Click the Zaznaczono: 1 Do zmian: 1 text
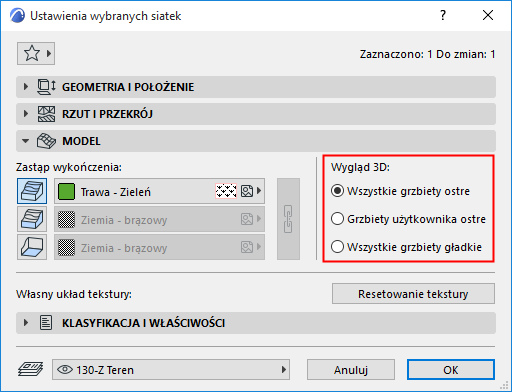The image size is (512, 392). [x=427, y=54]
